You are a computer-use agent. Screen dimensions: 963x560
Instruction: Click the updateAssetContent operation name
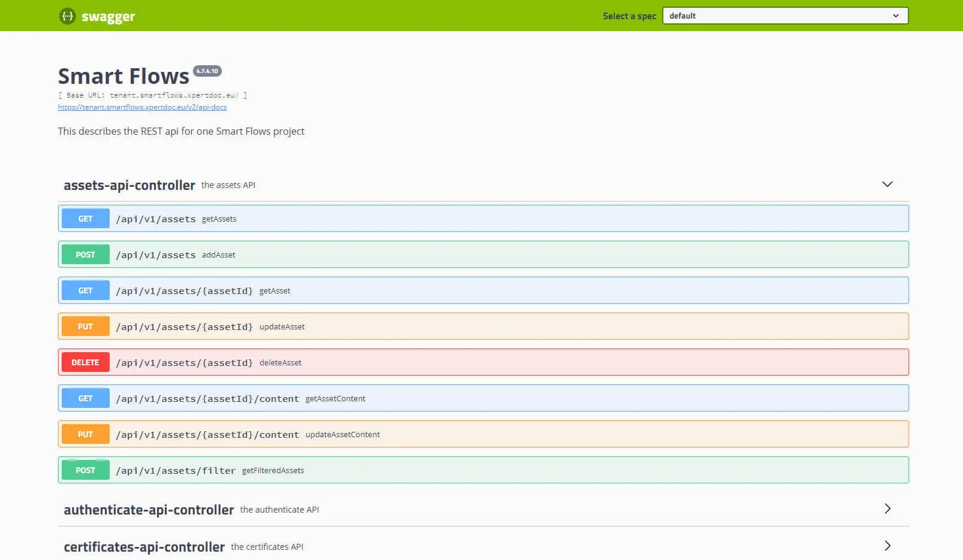pos(343,435)
